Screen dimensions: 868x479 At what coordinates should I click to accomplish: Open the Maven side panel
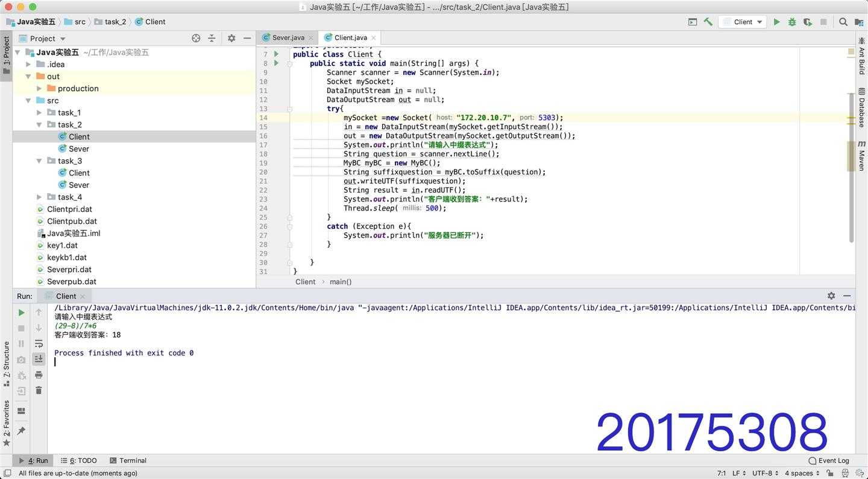[861, 156]
